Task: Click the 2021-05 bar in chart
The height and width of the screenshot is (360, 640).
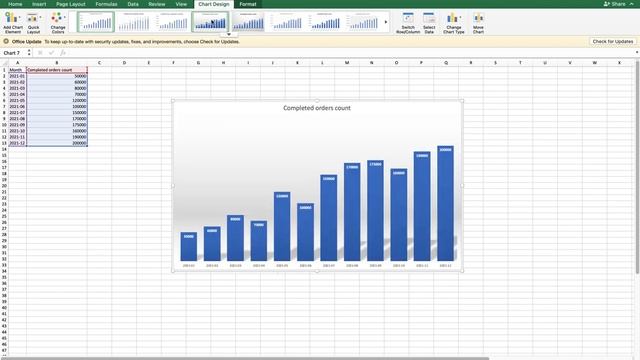Action: coord(282,226)
